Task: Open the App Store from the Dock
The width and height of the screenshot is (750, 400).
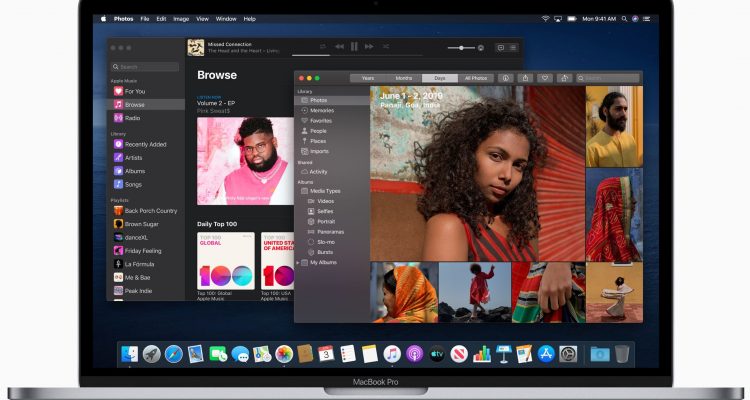Action: [x=546, y=354]
